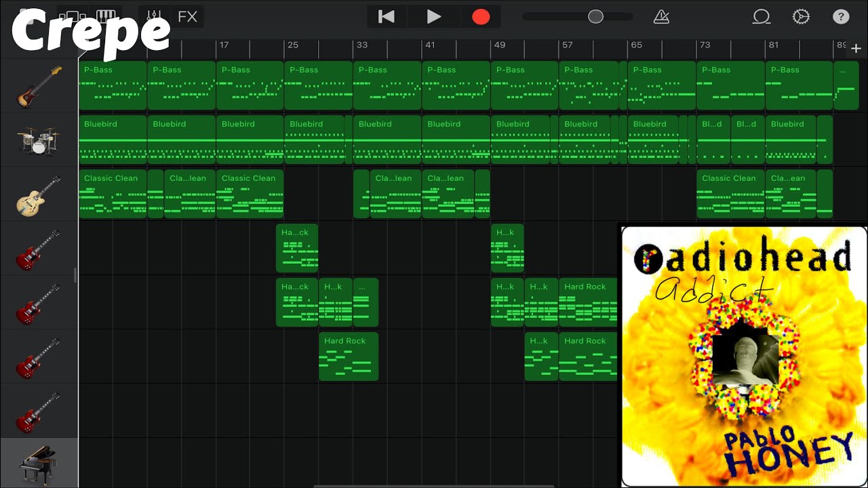Select the Hard Rock region starting at bar 29

(x=349, y=357)
